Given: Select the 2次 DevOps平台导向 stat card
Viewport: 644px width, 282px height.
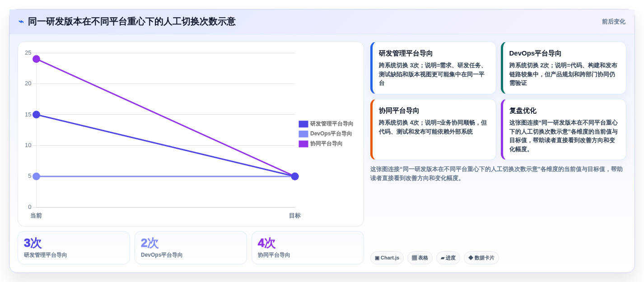Looking at the screenshot, I should tap(191, 248).
